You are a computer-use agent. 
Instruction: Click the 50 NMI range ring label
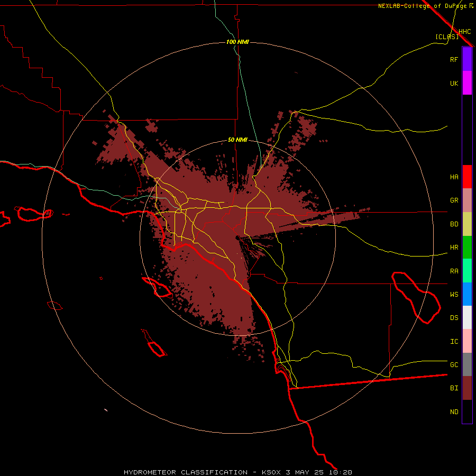pyautogui.click(x=237, y=140)
